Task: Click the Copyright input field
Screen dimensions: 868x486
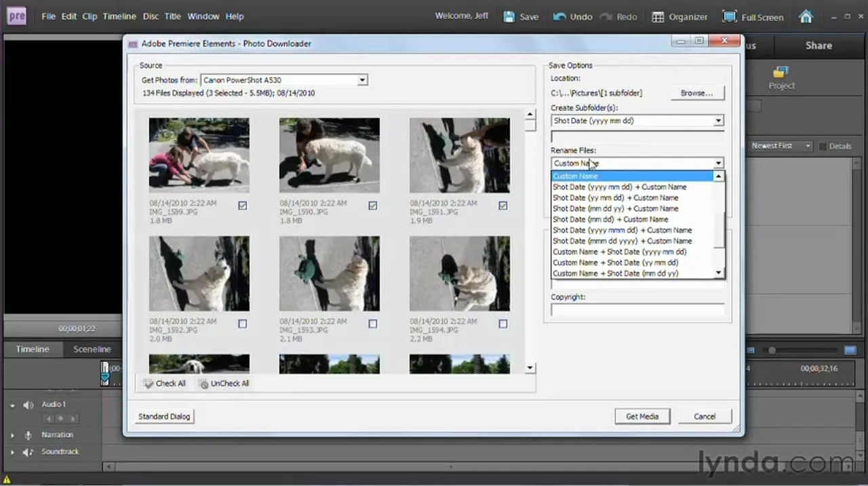Action: click(x=637, y=310)
